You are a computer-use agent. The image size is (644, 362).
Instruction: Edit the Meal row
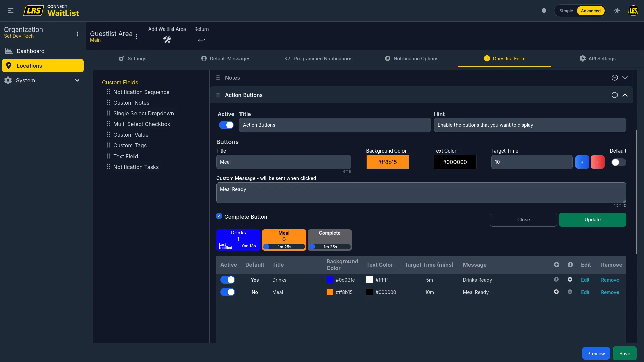pos(585,292)
